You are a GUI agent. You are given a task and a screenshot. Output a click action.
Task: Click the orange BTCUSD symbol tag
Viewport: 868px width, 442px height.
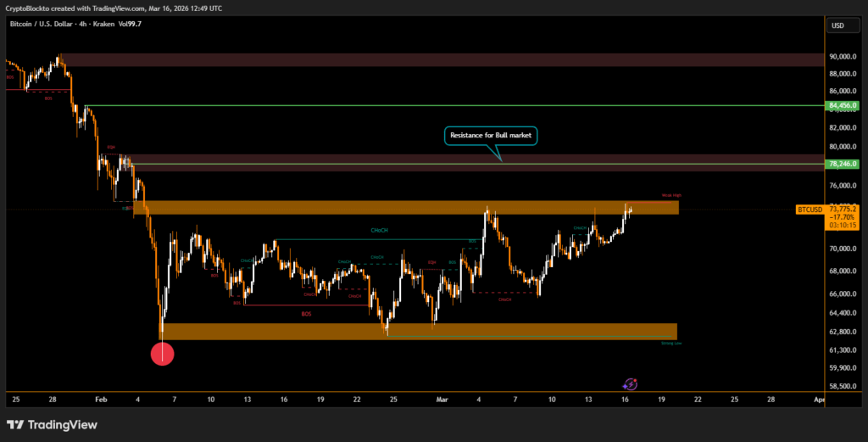point(810,209)
